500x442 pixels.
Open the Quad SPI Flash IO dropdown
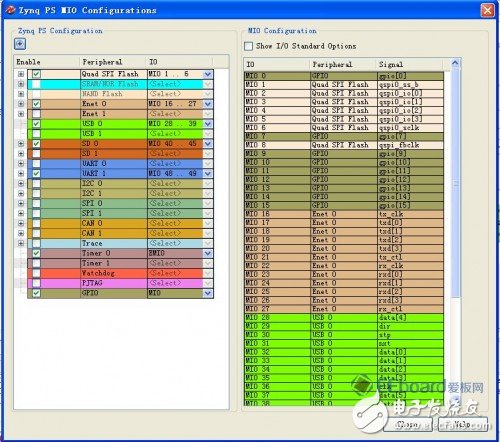point(208,74)
